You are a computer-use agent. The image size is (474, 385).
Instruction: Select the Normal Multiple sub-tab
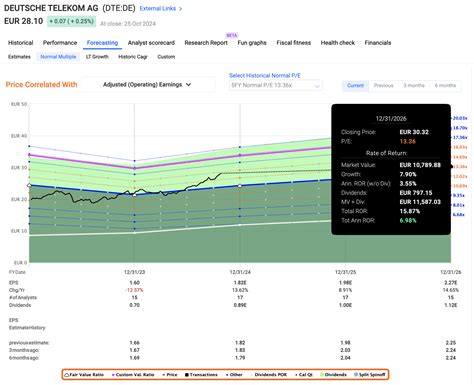(x=58, y=57)
